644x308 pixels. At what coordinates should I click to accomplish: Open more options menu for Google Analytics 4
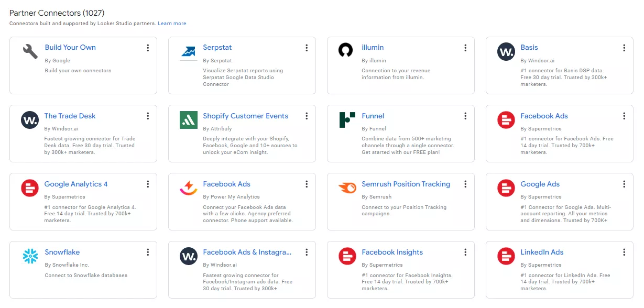(x=148, y=184)
